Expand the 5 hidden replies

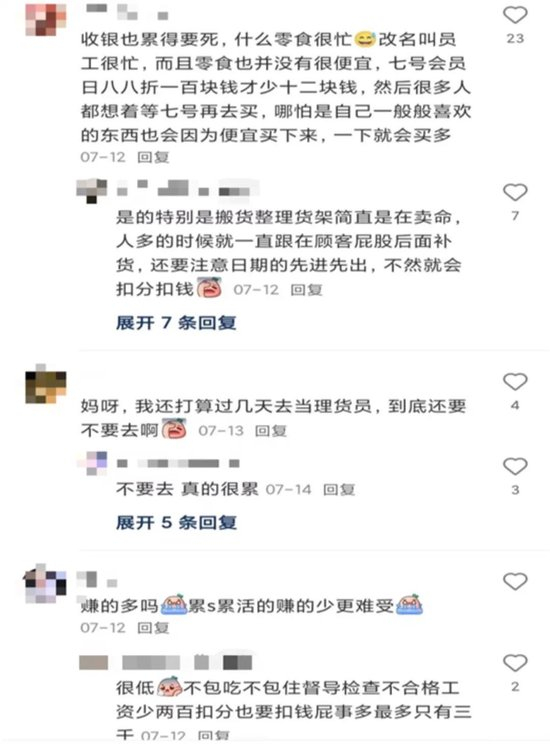click(176, 522)
